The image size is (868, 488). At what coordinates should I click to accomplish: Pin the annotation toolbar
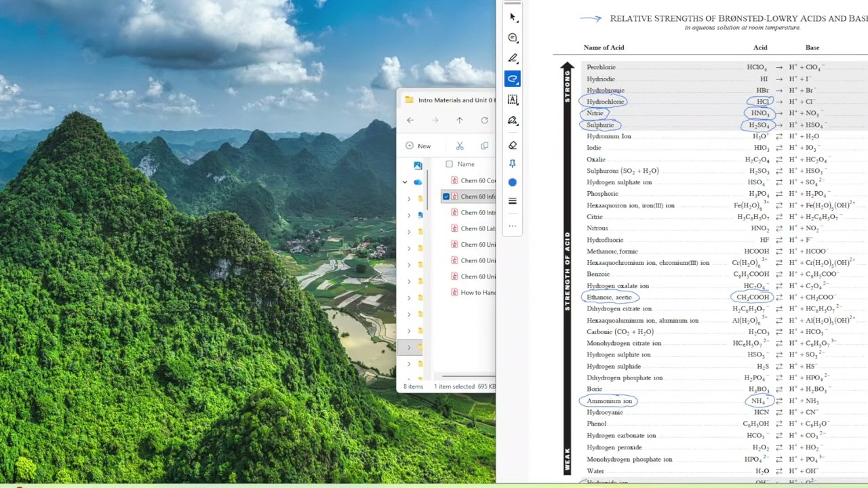pyautogui.click(x=513, y=164)
